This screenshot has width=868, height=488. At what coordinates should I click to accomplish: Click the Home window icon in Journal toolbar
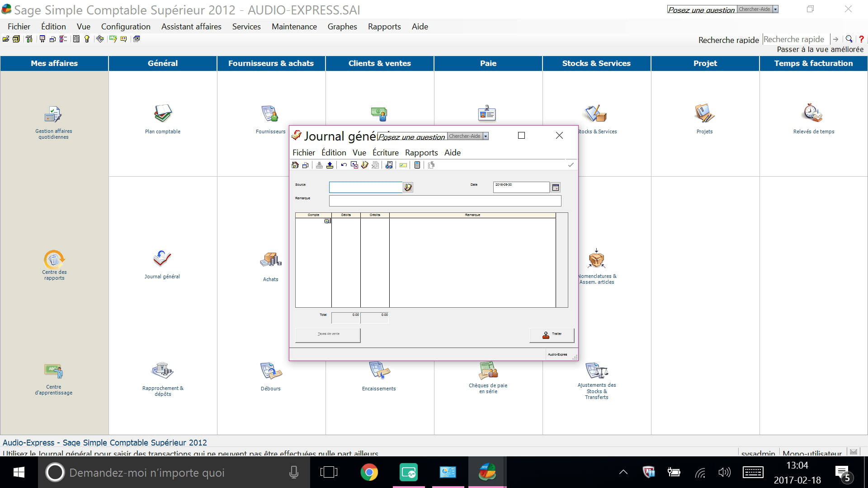pos(295,165)
